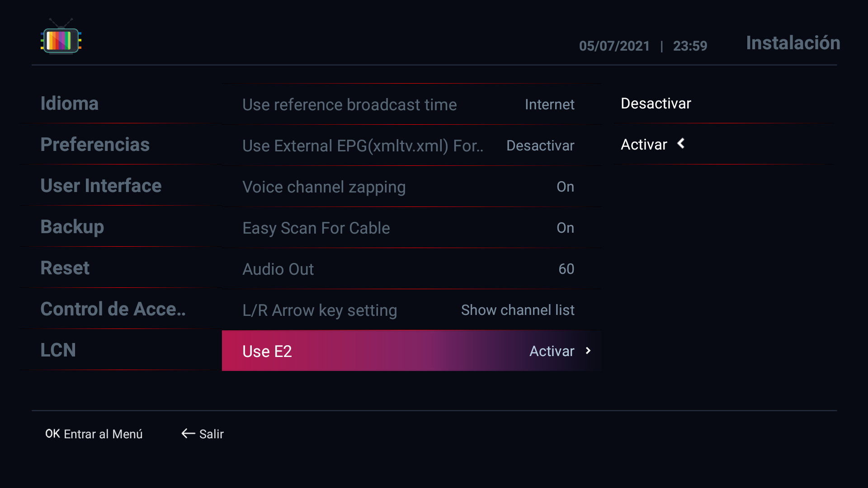This screenshot has width=868, height=488.
Task: Select the Activar option in right panel
Action: [x=644, y=145]
